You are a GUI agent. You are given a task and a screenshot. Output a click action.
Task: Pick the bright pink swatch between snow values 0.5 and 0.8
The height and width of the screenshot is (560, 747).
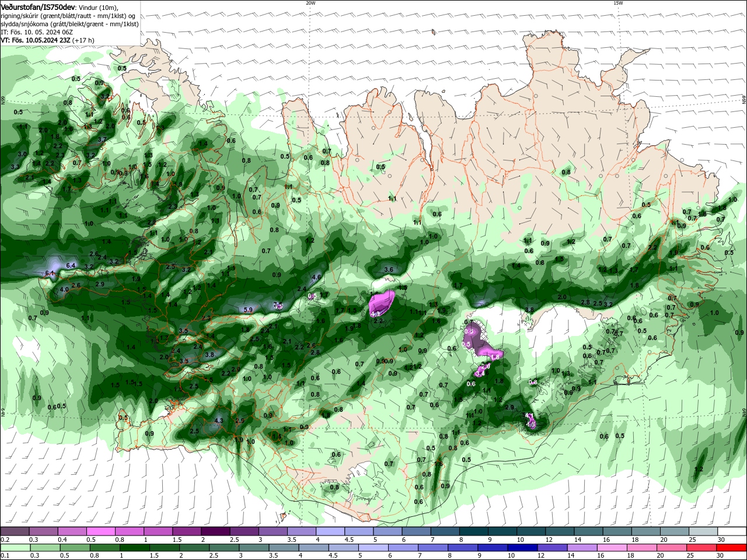100,531
